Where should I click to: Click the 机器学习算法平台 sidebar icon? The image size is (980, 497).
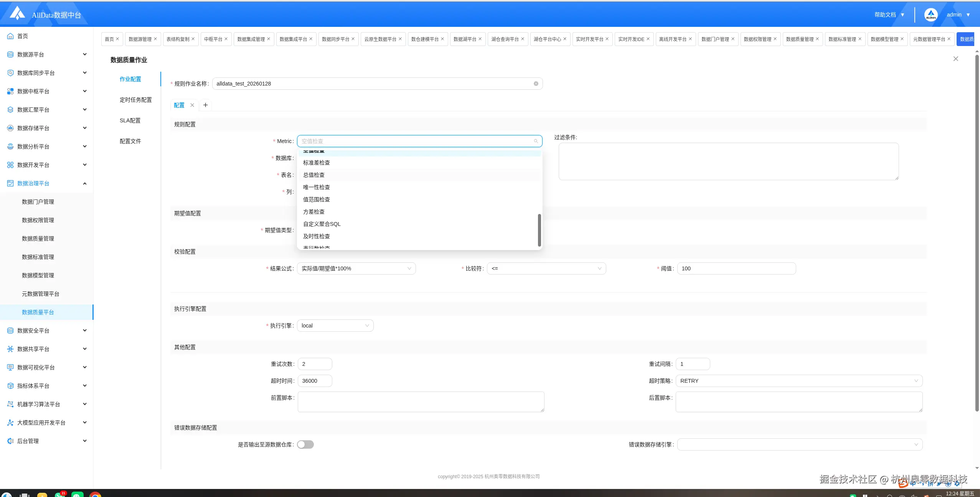[10, 404]
